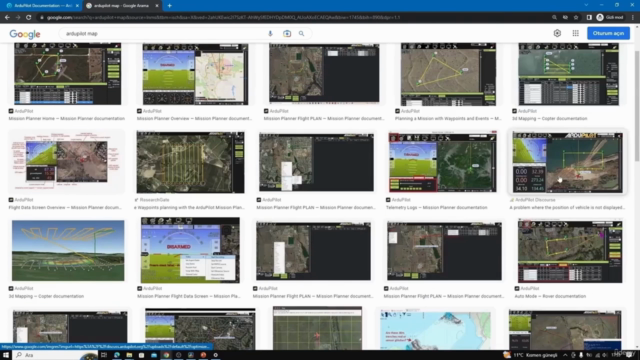Expand hidden system tray icons chevron
The width and height of the screenshot is (640, 360).
click(x=565, y=355)
